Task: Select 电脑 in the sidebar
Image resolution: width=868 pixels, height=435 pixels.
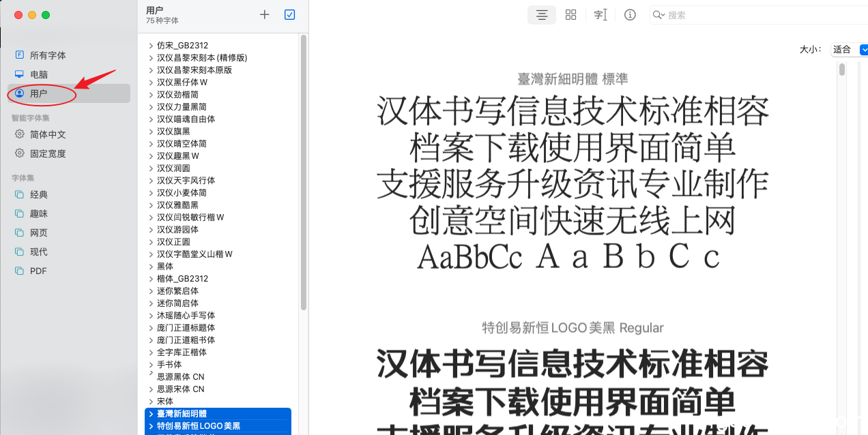Action: 39,74
